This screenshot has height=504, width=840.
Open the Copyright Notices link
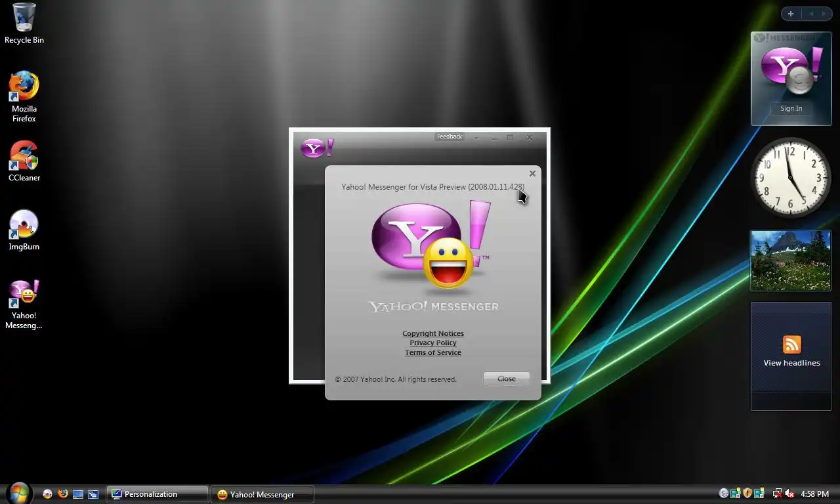pyautogui.click(x=433, y=333)
